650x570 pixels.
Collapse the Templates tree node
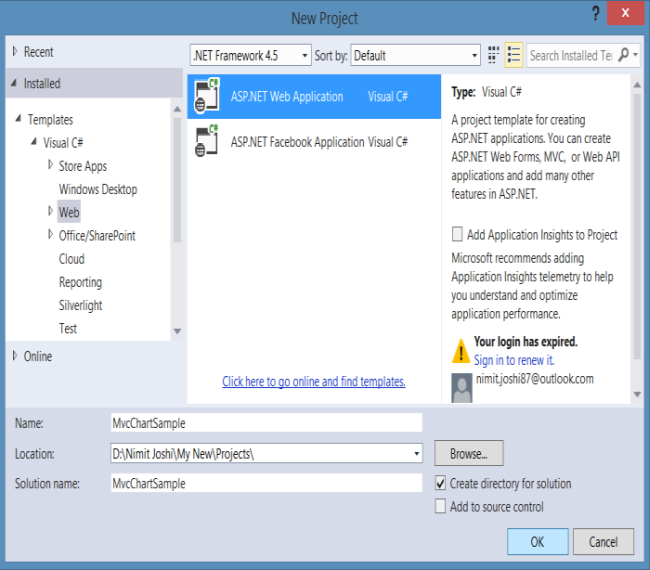tap(18, 119)
